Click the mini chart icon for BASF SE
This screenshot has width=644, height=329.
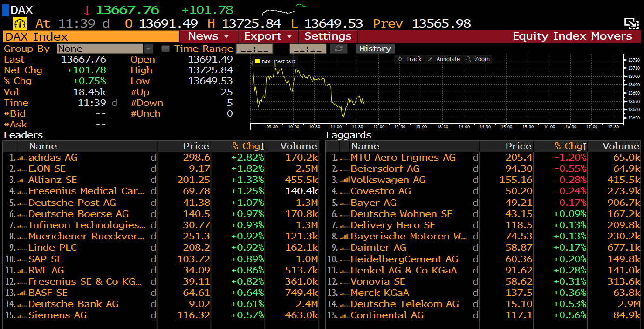[x=22, y=294]
